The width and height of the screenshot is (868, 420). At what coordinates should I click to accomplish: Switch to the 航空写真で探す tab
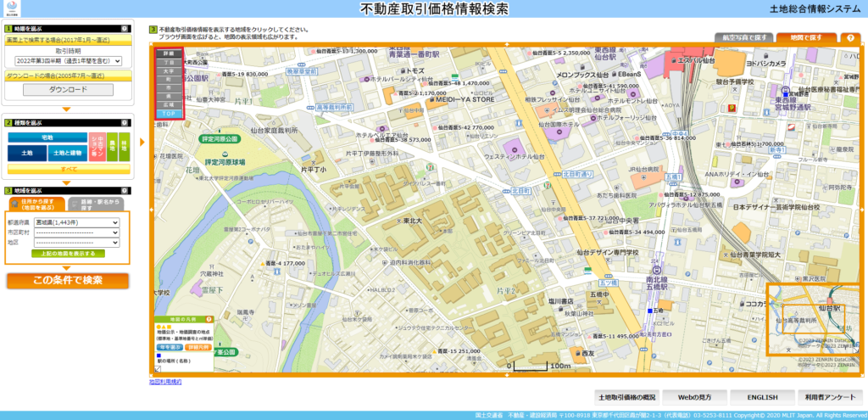click(744, 37)
